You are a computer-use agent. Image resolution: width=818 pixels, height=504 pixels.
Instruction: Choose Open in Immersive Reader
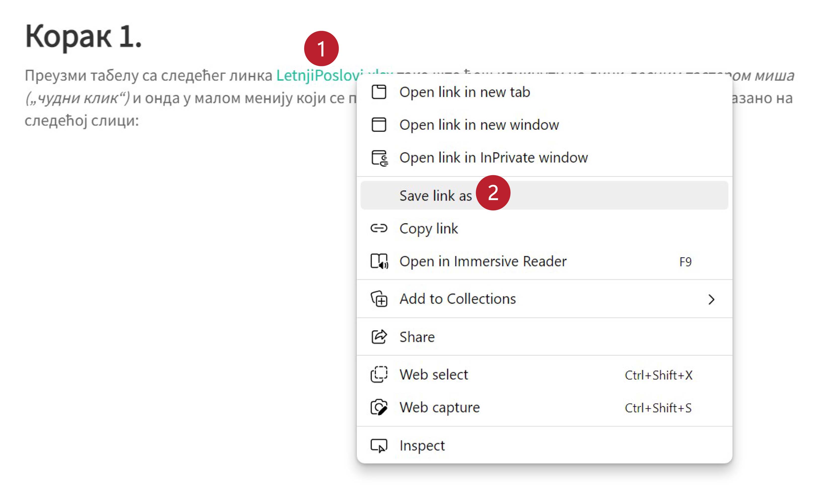point(483,261)
